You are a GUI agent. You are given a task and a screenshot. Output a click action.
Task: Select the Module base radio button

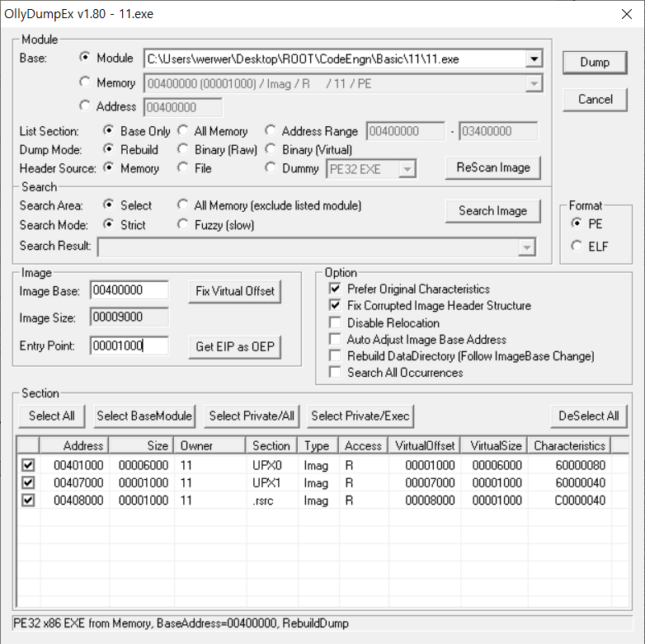(x=85, y=58)
